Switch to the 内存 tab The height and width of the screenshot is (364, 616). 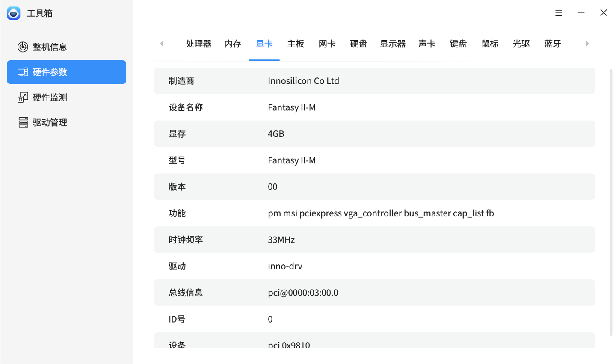pyautogui.click(x=233, y=44)
